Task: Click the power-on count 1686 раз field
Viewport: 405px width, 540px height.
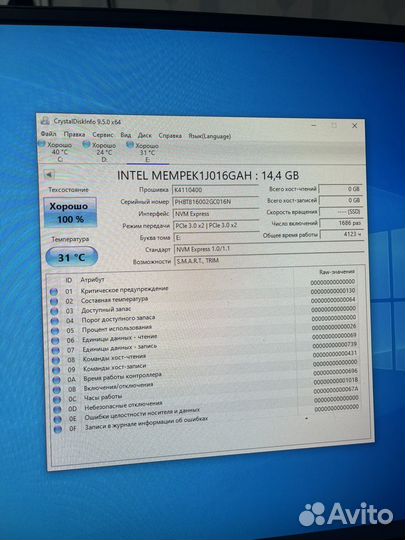Action: pos(341,223)
